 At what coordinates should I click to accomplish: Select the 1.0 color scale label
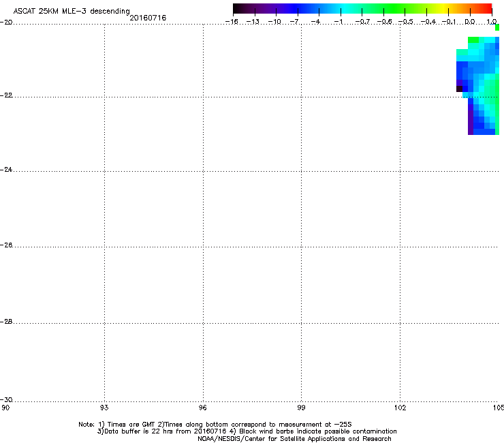click(492, 22)
